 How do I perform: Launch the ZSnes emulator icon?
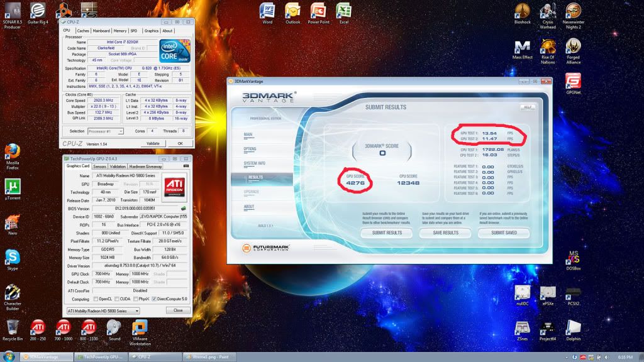tap(523, 331)
